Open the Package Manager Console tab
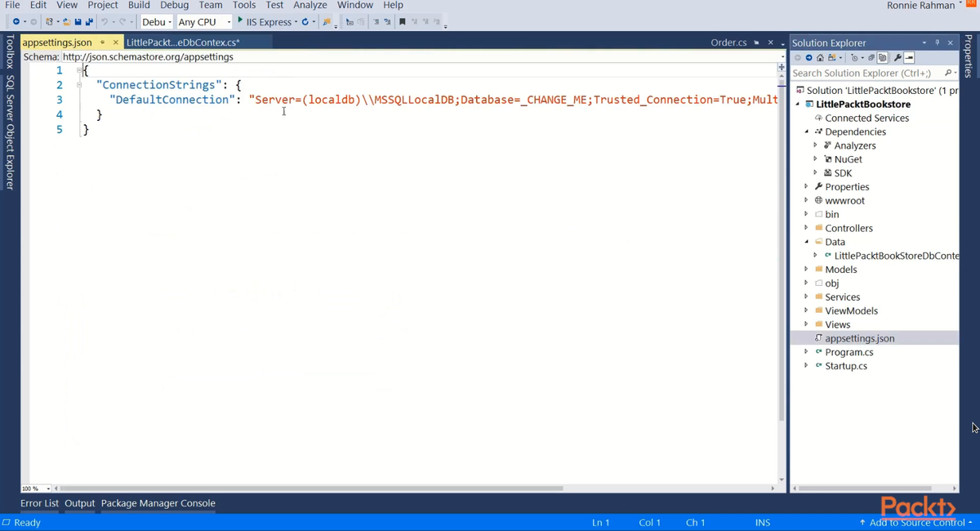The height and width of the screenshot is (531, 980). 158,503
